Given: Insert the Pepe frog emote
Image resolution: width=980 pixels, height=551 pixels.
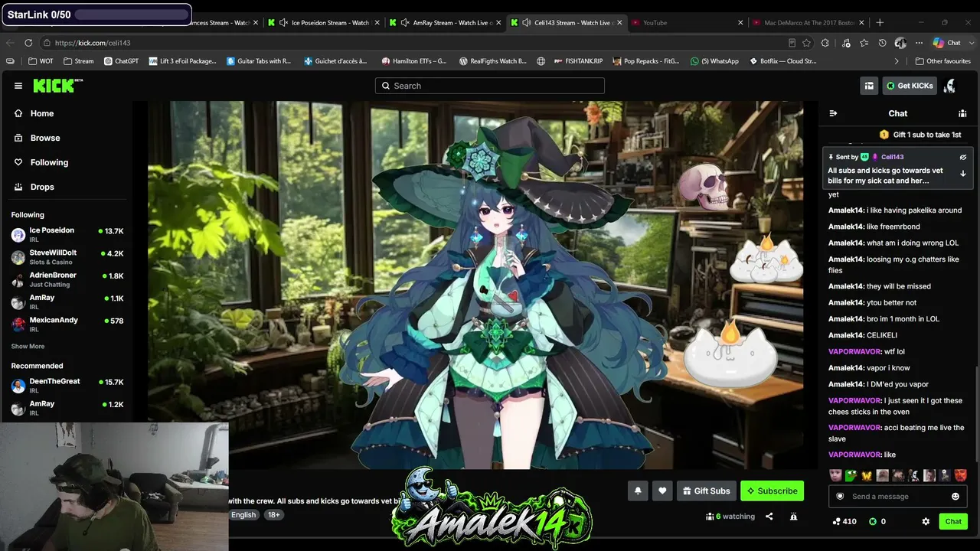Looking at the screenshot, I should [x=851, y=475].
